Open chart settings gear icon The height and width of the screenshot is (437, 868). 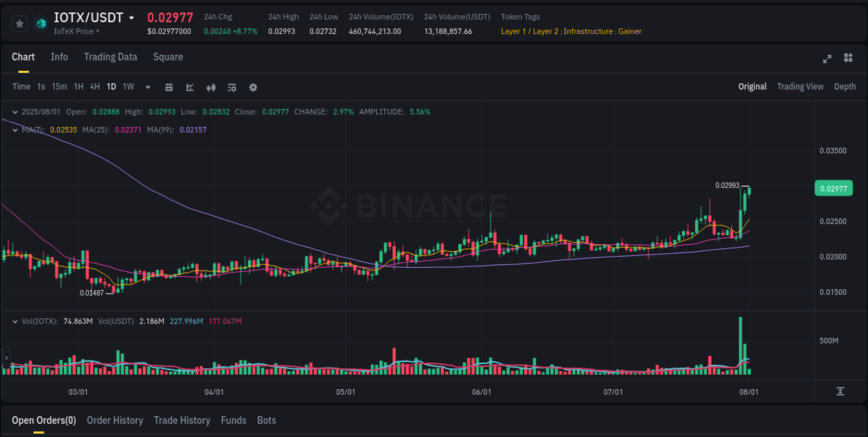(x=253, y=87)
